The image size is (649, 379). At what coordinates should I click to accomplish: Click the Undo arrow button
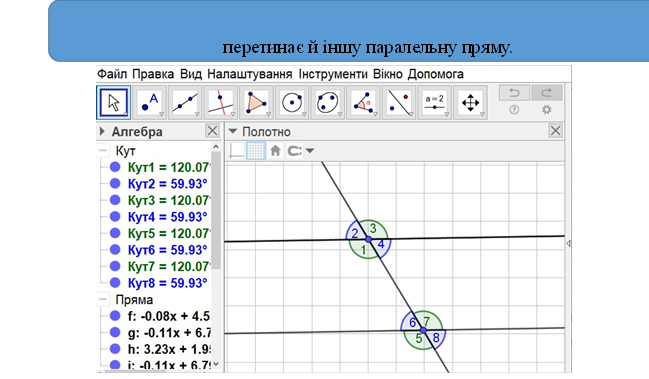(x=514, y=93)
